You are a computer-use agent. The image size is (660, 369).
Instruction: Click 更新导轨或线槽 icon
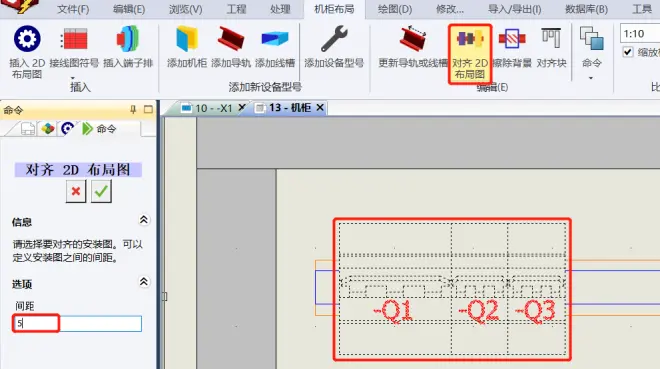(x=412, y=39)
